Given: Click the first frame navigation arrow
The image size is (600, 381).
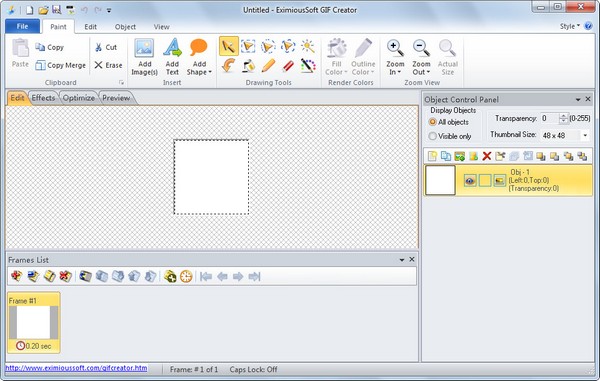Looking at the screenshot, I should 206,276.
